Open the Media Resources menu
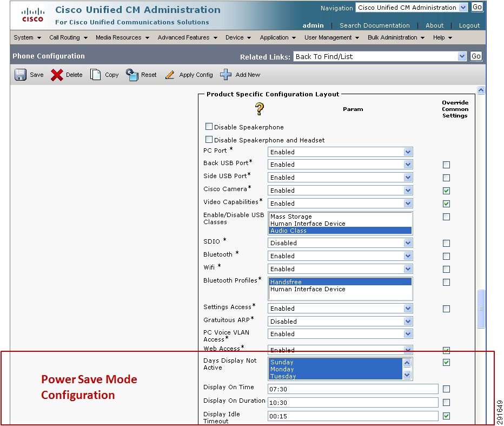504x426 pixels. pyautogui.click(x=122, y=38)
